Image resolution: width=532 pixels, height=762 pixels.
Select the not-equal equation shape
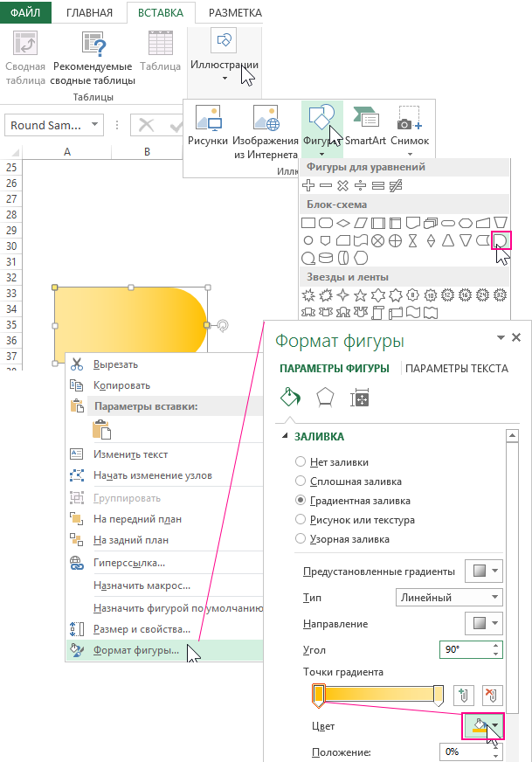[x=396, y=185]
